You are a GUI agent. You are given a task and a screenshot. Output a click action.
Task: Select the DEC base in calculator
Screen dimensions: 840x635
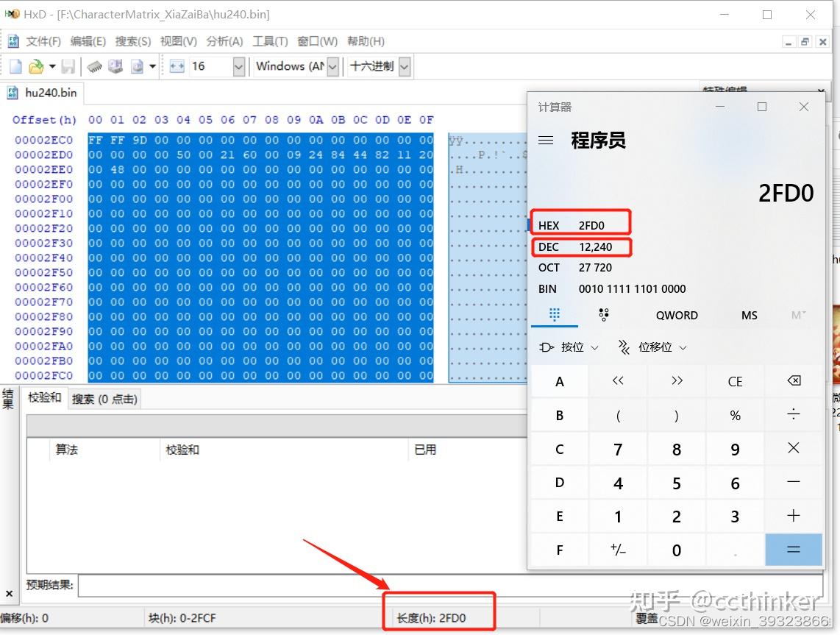coord(580,247)
